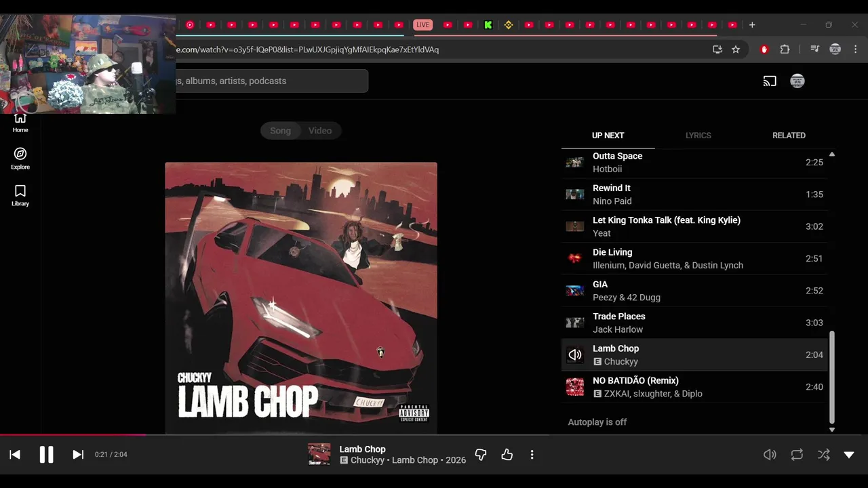Skip to next track

tap(78, 455)
